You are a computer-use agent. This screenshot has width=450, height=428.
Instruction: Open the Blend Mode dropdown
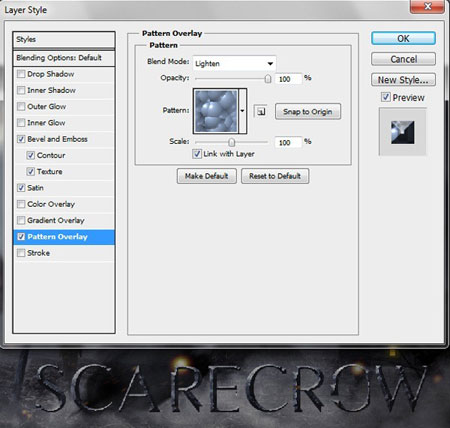[x=234, y=63]
